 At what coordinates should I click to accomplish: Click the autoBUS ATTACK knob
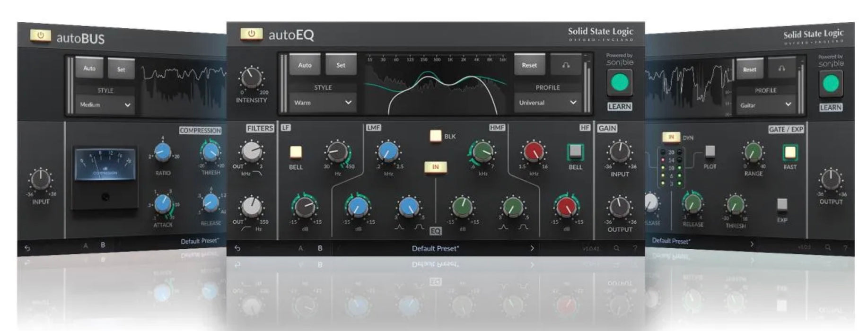(x=163, y=204)
